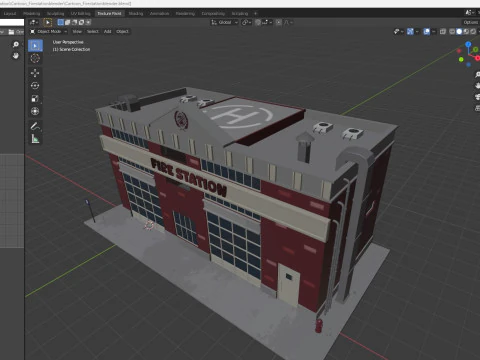480x360 pixels.
Task: Click the Open button in left editor
Action: tap(16, 32)
